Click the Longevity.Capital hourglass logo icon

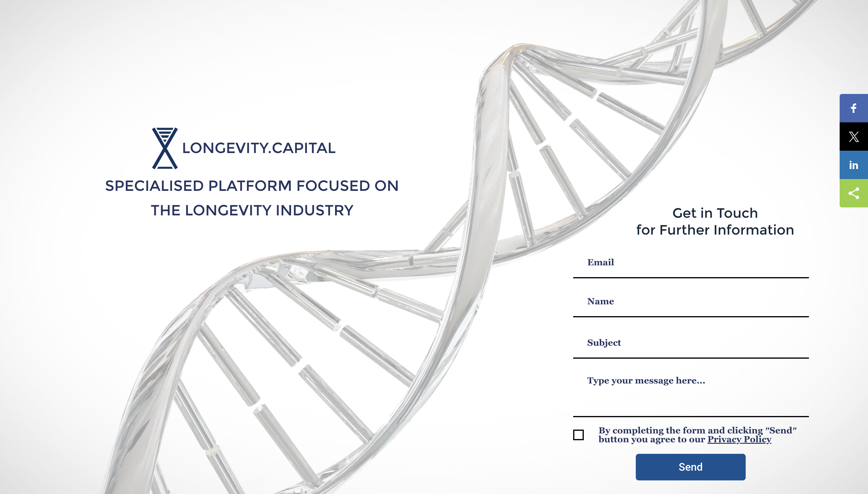(165, 148)
